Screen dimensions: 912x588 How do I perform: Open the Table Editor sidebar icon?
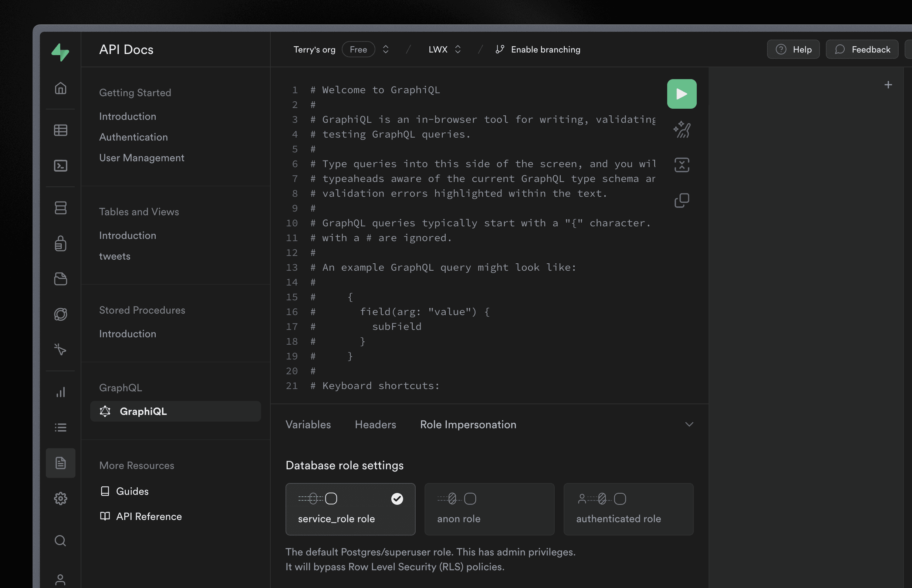click(60, 130)
